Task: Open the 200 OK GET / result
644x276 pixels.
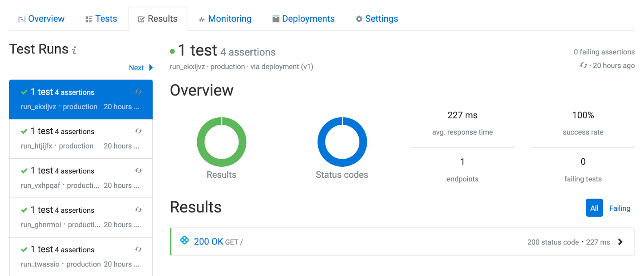Action: (402, 242)
